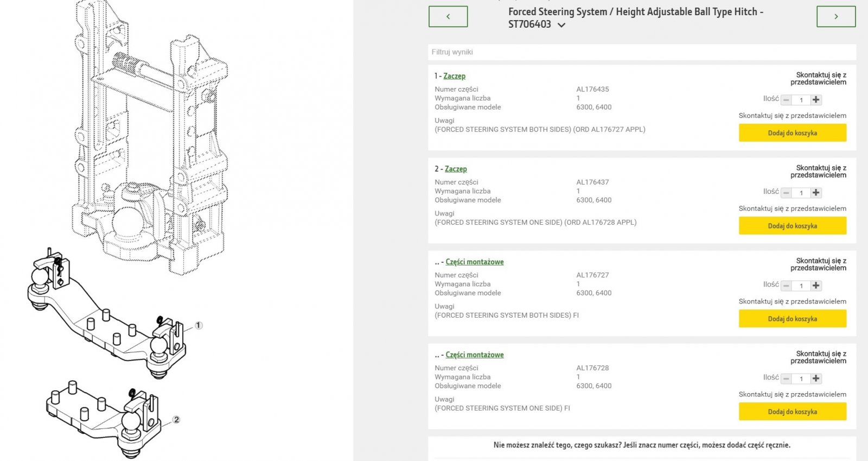Go to the previous parts section arrow
Viewport: 868px width, 461px height.
point(448,17)
